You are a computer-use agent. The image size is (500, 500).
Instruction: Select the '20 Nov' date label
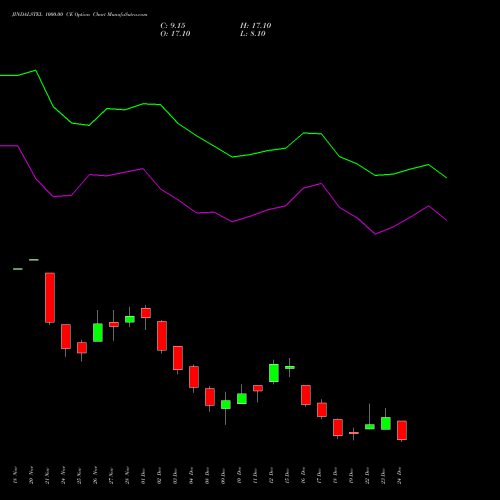pos(31,475)
